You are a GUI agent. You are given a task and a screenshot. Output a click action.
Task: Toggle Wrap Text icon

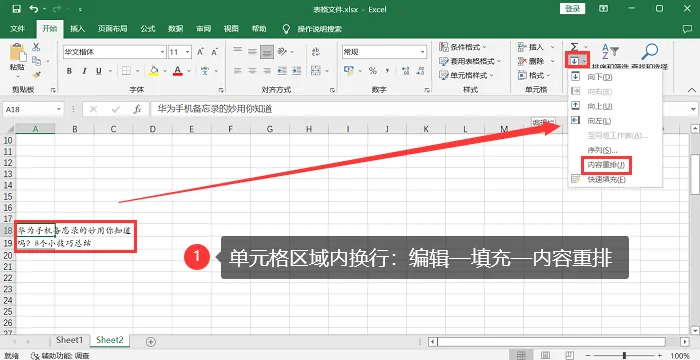316,52
